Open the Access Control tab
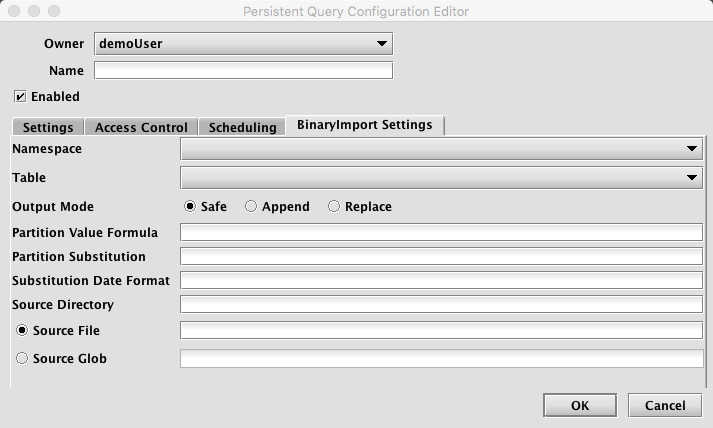This screenshot has height=428, width=713. [x=141, y=127]
